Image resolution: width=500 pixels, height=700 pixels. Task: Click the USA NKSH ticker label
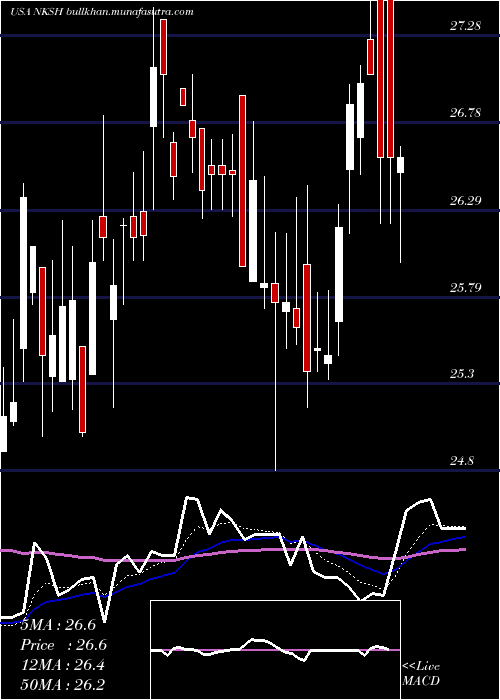[37, 12]
